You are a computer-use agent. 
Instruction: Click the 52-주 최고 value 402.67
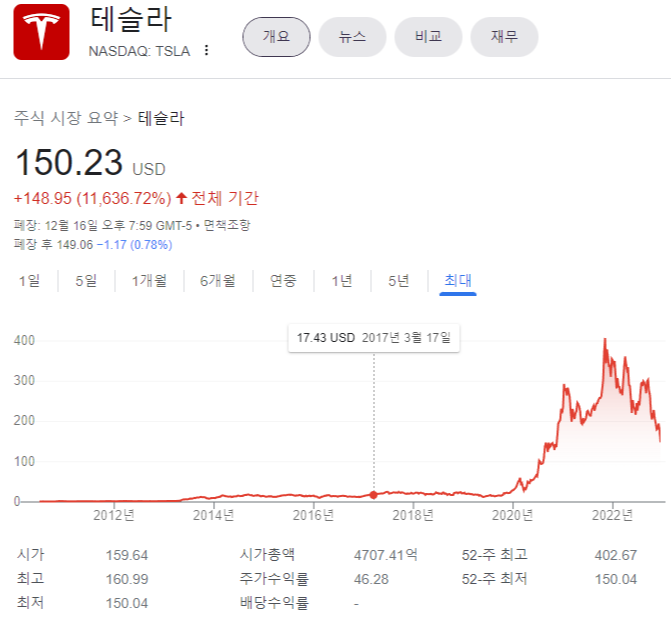[x=615, y=555]
